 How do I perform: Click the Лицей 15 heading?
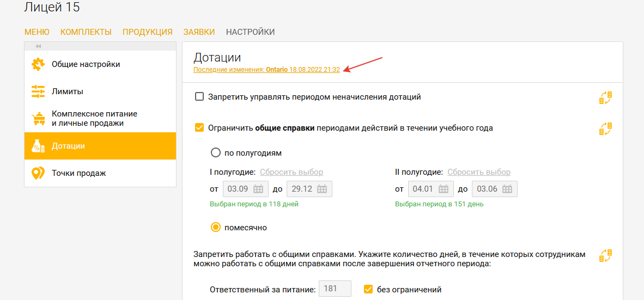(52, 7)
